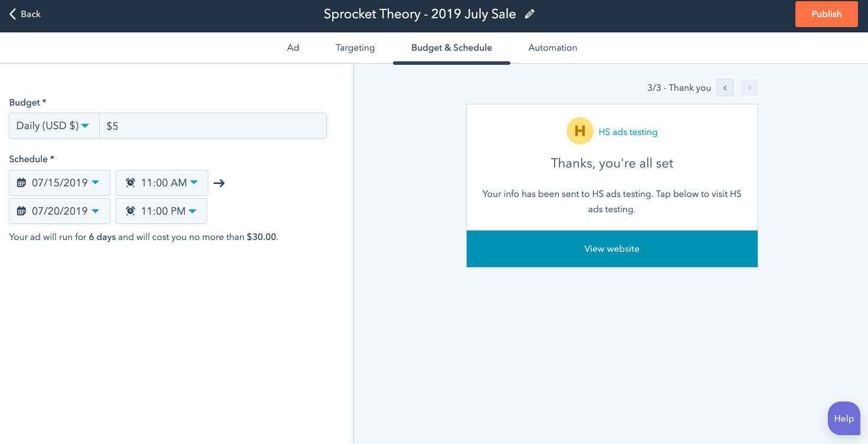Click the yellow H profile avatar

pyautogui.click(x=580, y=131)
